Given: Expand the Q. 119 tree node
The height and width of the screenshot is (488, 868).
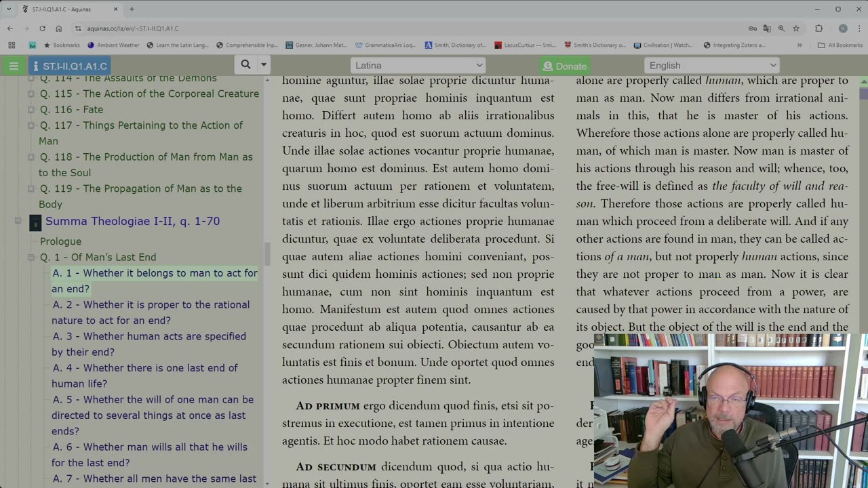Looking at the screenshot, I should coord(31,189).
